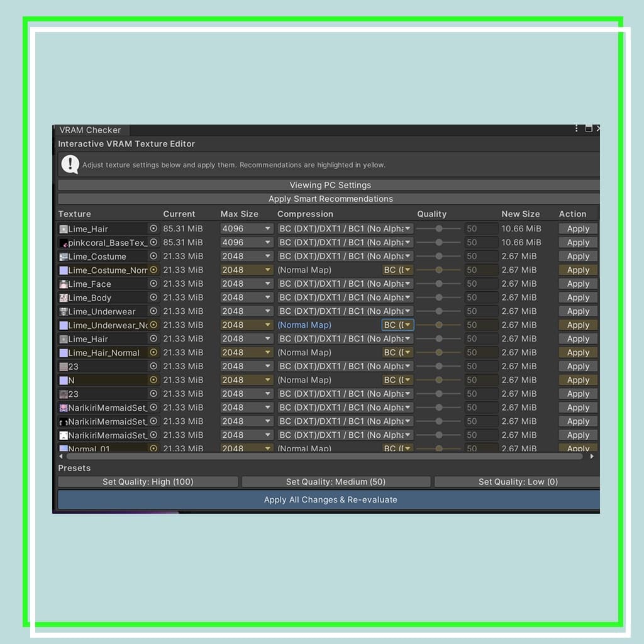Click the left arrow of the horizontal scrollbar

(x=61, y=457)
